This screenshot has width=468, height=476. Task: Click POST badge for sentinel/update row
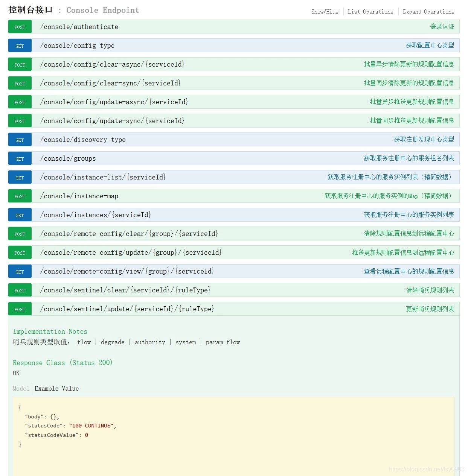click(x=20, y=309)
